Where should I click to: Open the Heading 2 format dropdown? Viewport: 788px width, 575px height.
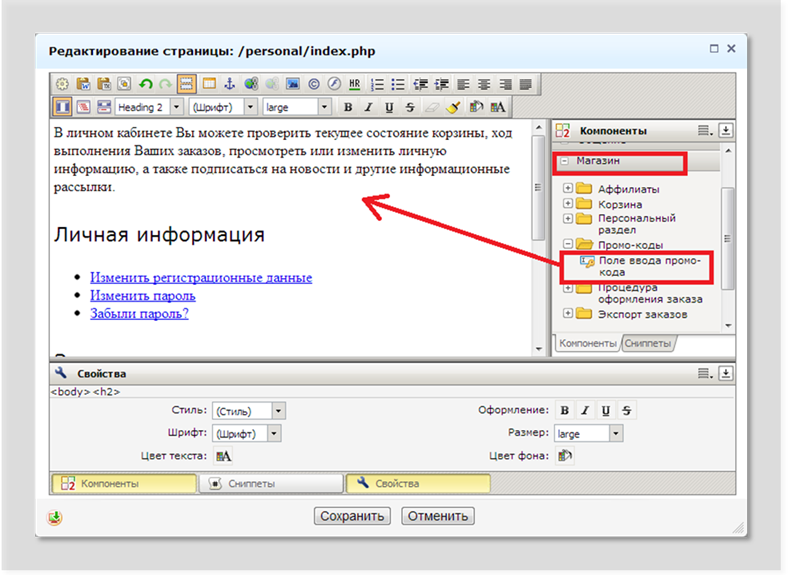coord(177,107)
